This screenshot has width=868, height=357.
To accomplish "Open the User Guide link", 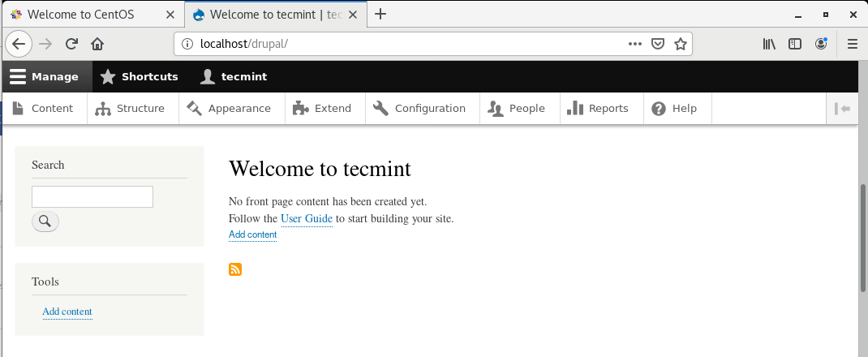I will tap(307, 218).
